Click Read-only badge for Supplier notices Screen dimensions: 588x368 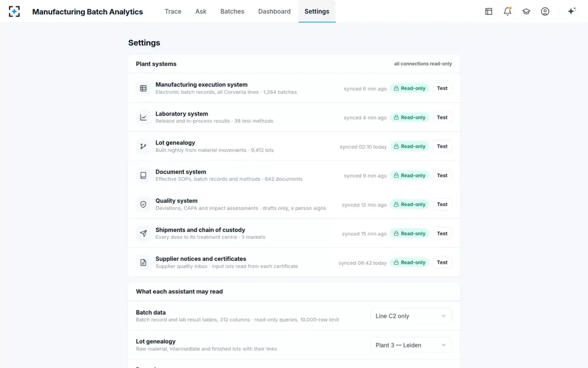tap(410, 262)
